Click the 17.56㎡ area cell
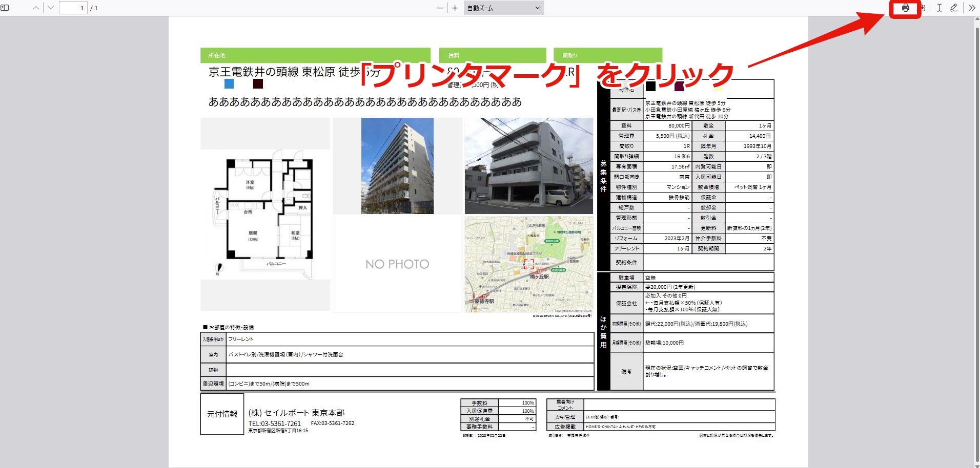 coord(667,166)
